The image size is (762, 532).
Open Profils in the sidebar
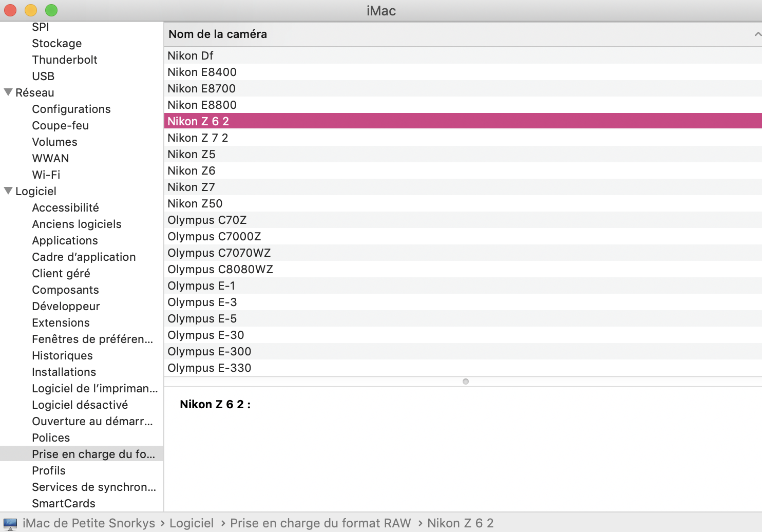point(49,470)
